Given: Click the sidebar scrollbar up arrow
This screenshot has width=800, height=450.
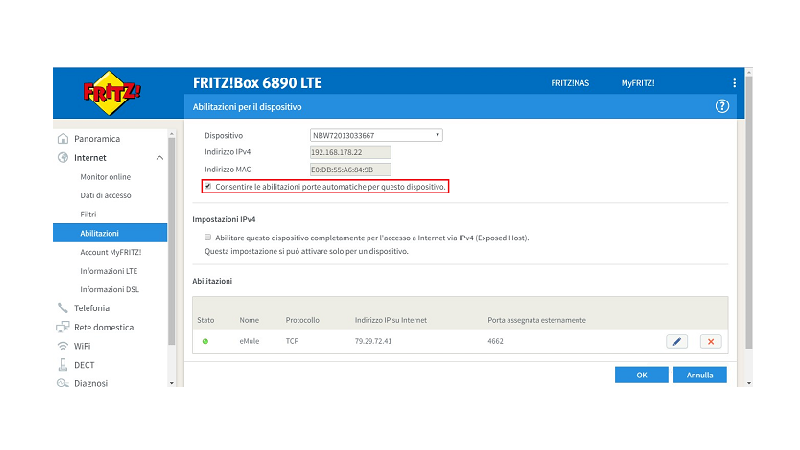Looking at the screenshot, I should 171,134.
